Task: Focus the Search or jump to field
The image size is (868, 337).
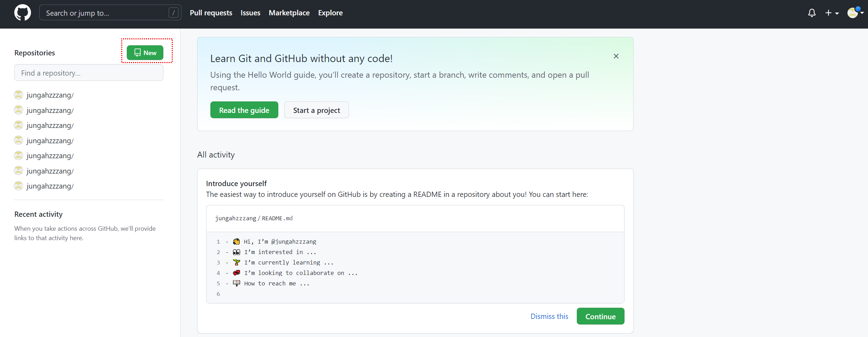Action: [x=110, y=13]
